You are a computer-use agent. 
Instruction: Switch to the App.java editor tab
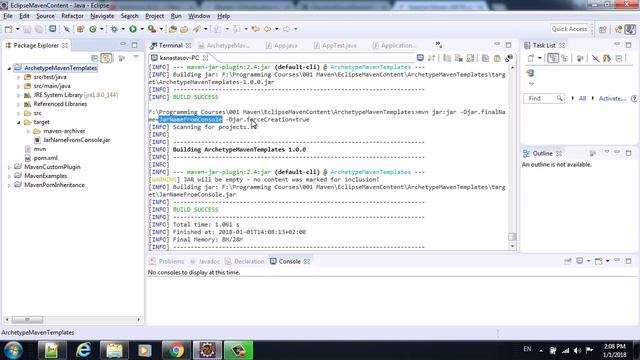click(x=282, y=45)
